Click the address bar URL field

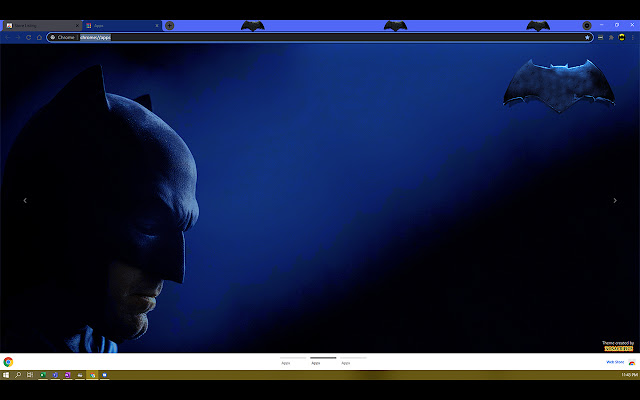320,37
